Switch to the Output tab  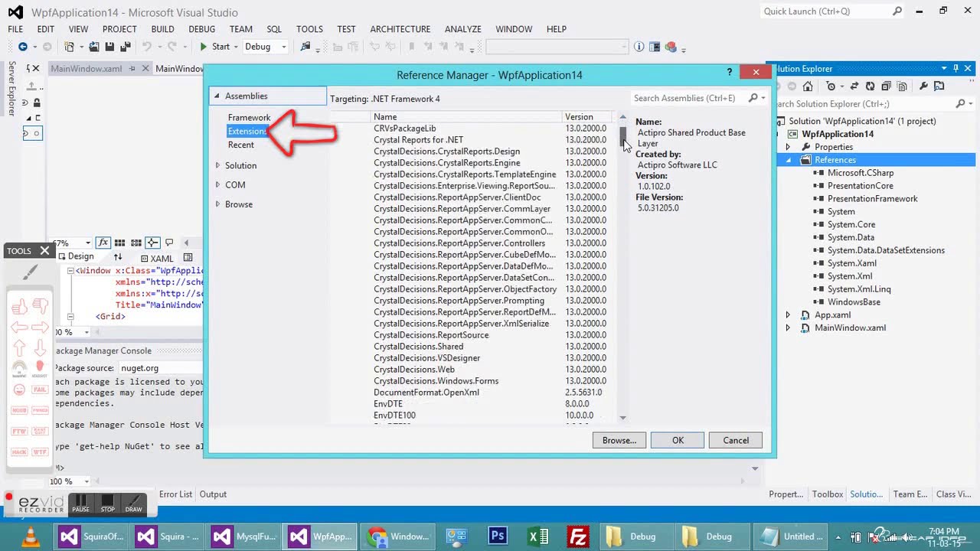click(x=213, y=494)
